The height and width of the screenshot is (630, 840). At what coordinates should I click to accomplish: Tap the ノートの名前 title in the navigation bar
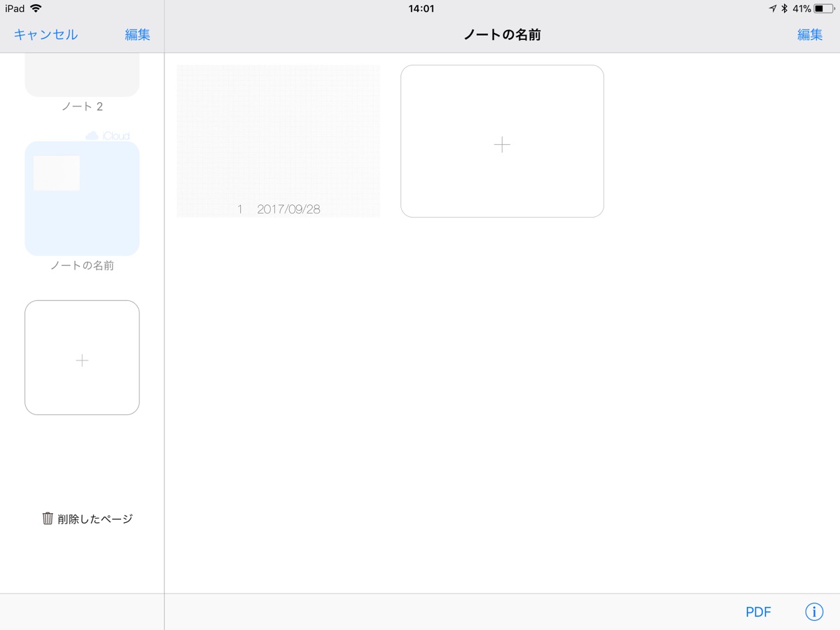[x=502, y=35]
